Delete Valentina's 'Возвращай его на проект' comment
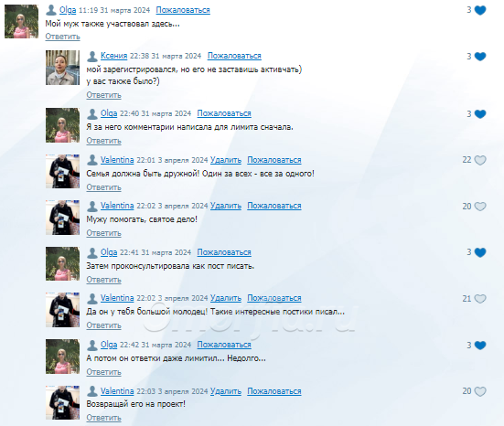The width and height of the screenshot is (504, 426). pos(226,391)
